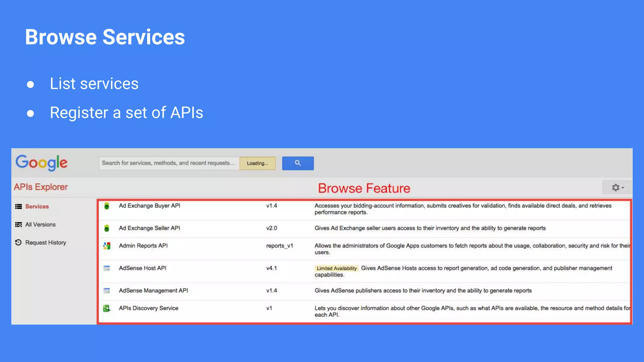
Task: Click version reports_v1 of Admin Reports API
Action: coord(279,246)
